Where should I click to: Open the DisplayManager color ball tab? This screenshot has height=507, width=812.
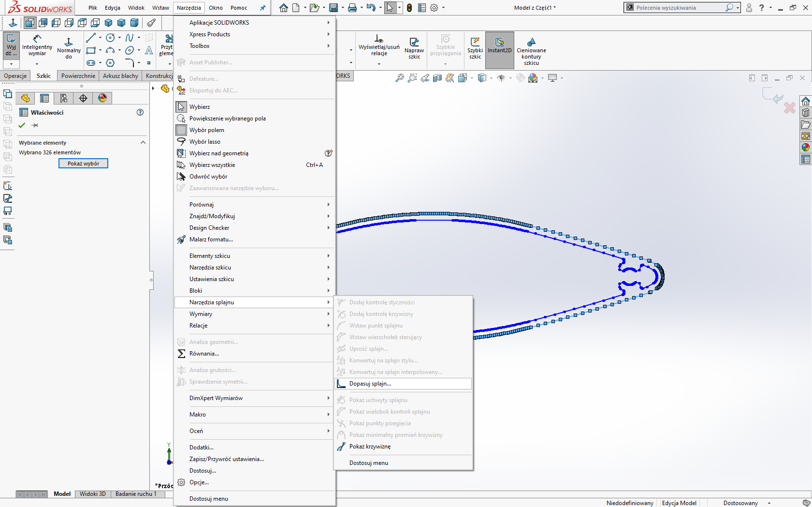102,98
